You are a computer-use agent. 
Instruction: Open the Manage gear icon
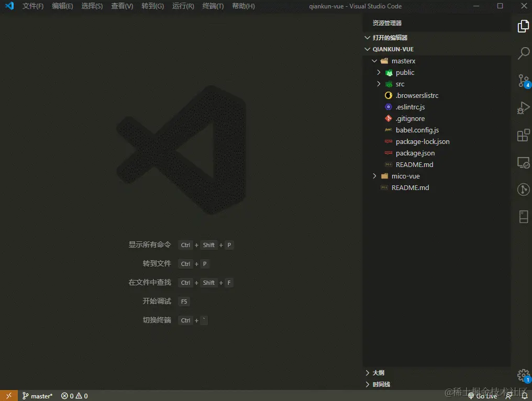[523, 375]
